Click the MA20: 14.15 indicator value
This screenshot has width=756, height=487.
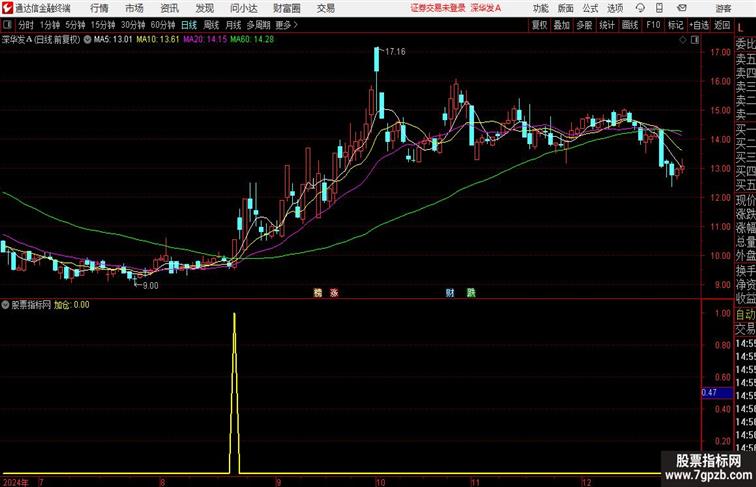(x=205, y=40)
